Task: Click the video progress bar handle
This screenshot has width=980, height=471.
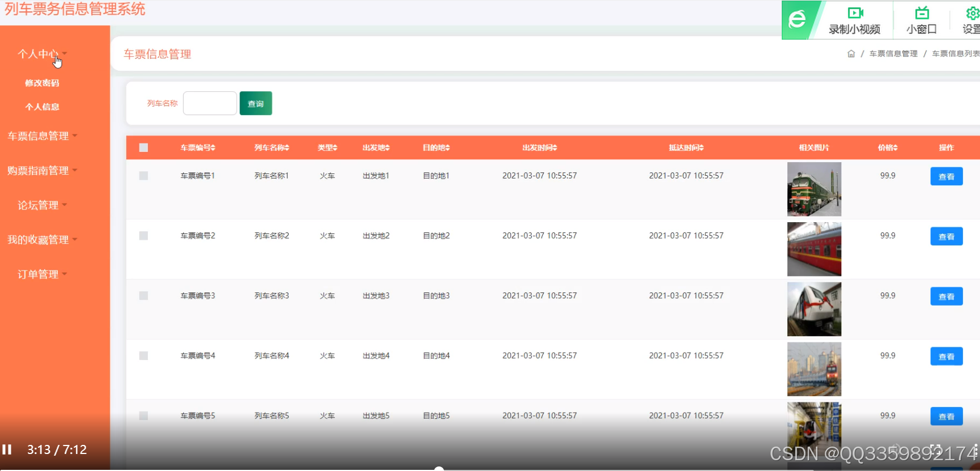Action: tap(439, 469)
